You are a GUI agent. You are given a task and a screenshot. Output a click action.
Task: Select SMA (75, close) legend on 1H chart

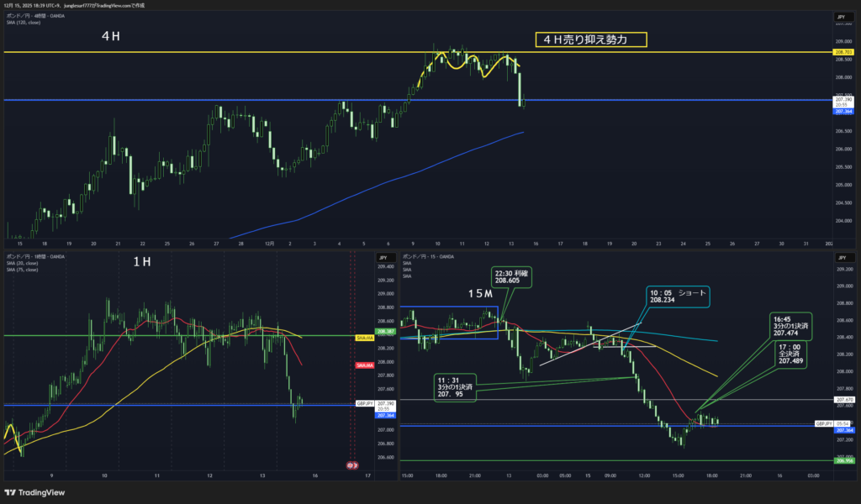click(x=22, y=270)
